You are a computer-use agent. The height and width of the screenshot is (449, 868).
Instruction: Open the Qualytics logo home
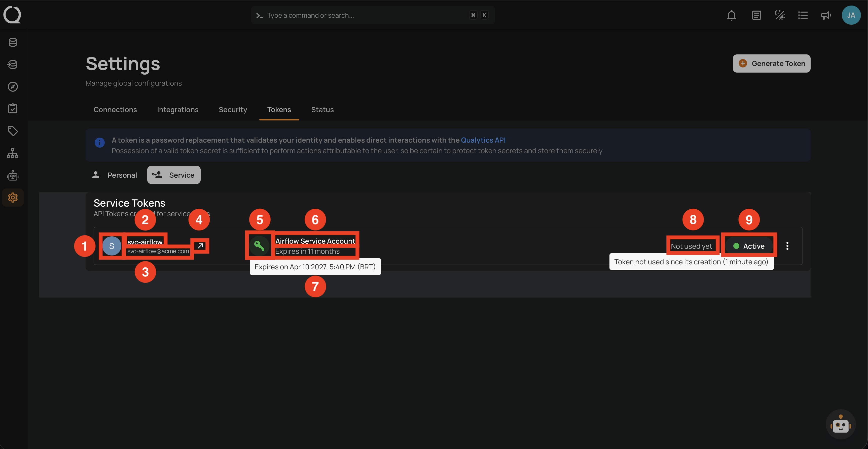tap(13, 15)
